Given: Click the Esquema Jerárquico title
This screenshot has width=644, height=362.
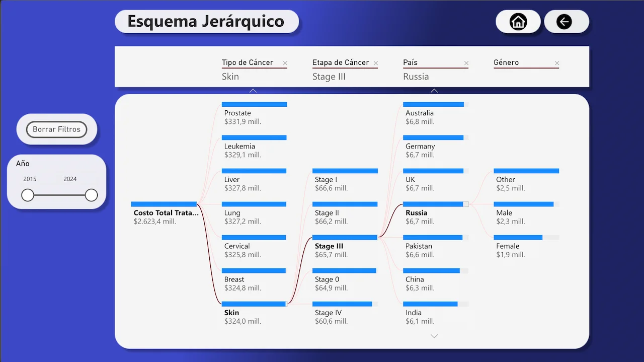Looking at the screenshot, I should [206, 22].
